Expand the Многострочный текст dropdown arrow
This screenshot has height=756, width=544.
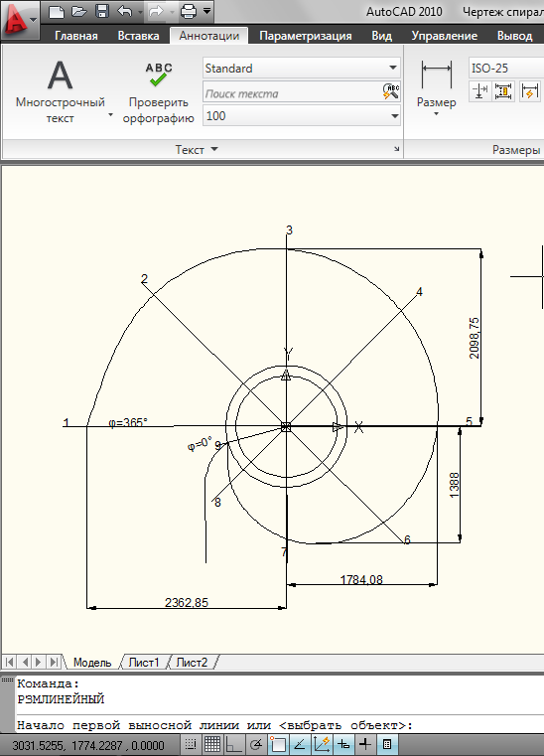tap(110, 115)
